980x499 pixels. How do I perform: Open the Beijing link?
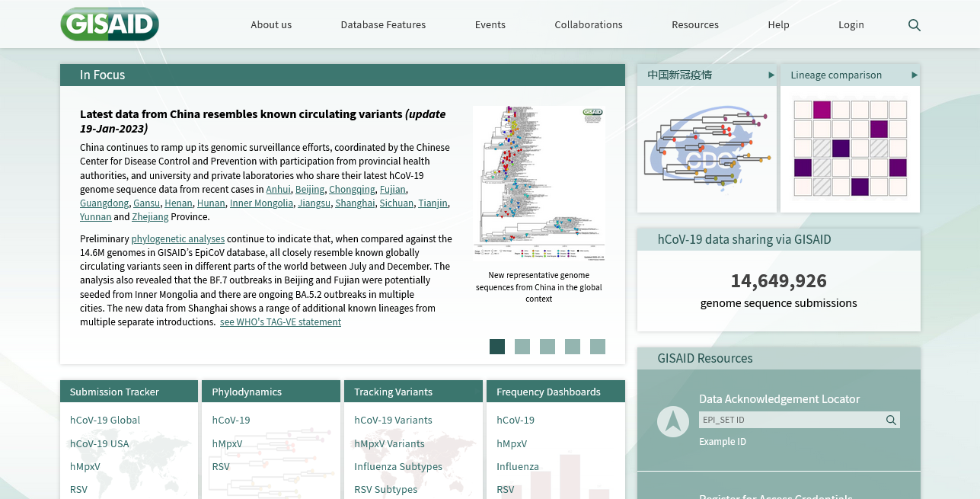point(310,189)
